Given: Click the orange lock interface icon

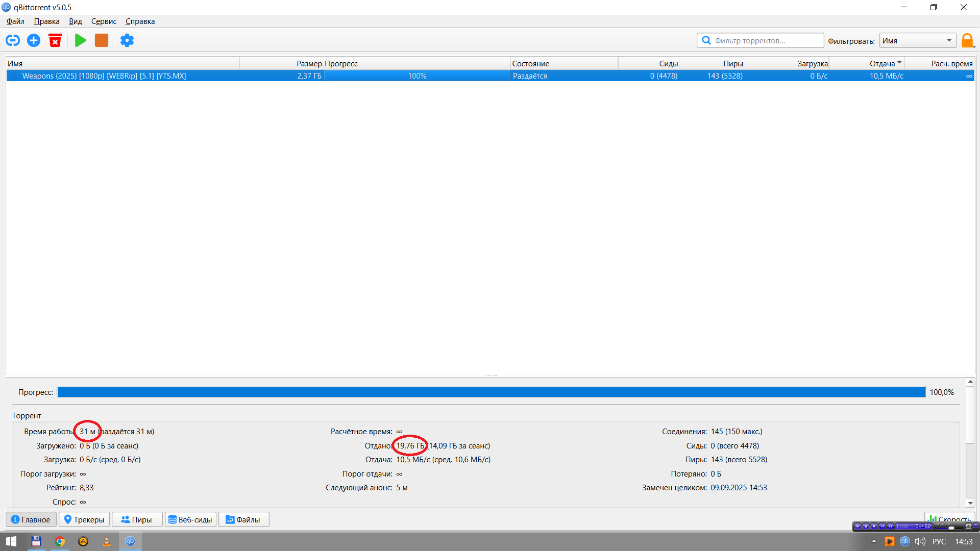Looking at the screenshot, I should 967,40.
